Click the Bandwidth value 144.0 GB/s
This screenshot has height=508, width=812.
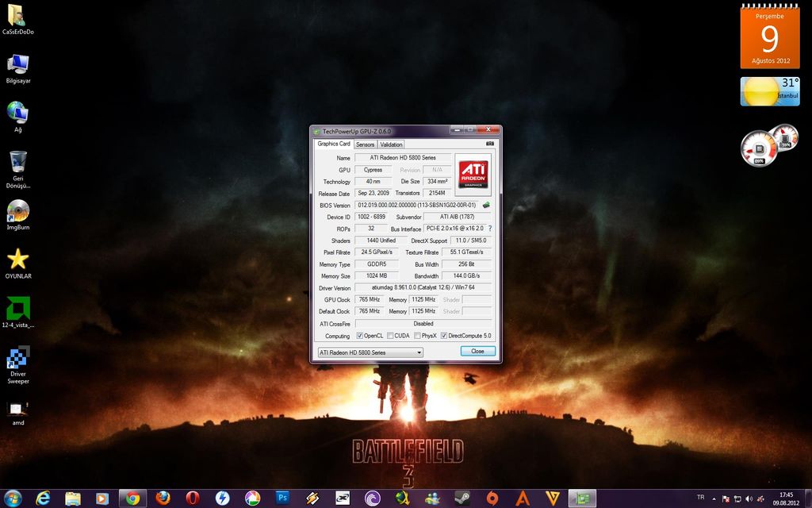point(466,275)
